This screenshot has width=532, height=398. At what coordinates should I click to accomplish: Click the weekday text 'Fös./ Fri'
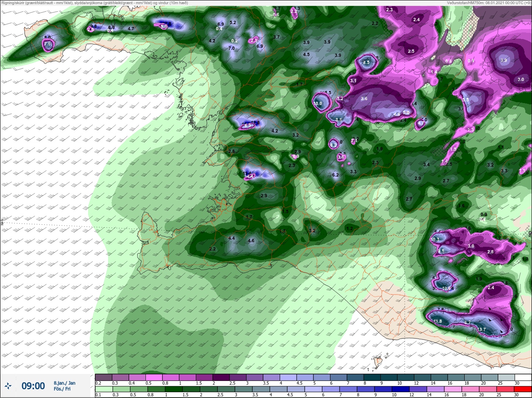pyautogui.click(x=62, y=389)
